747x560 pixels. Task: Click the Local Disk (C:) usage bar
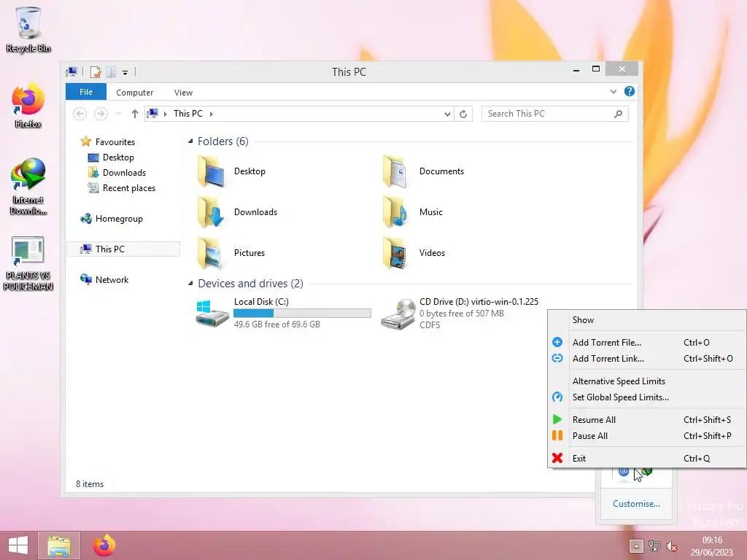(302, 313)
